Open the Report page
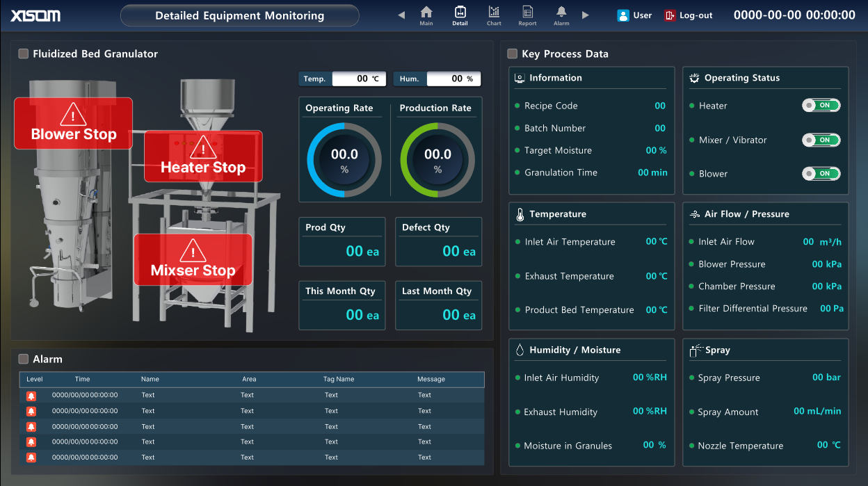 tap(527, 14)
